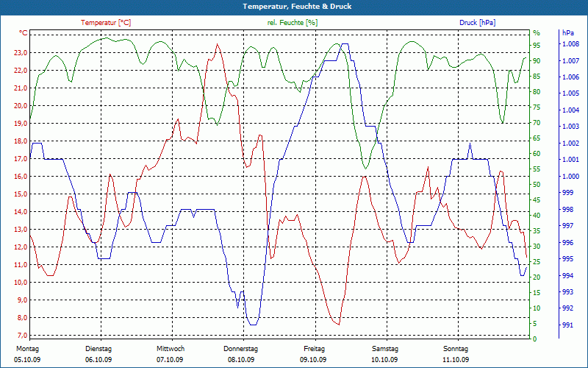
Task: Select the date '08.10.09'
Action: 241,360
